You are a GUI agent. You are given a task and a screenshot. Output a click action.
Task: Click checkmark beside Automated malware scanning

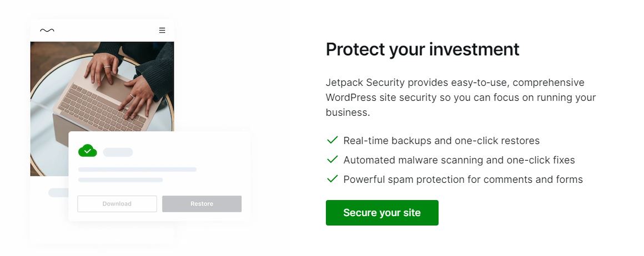click(x=332, y=160)
